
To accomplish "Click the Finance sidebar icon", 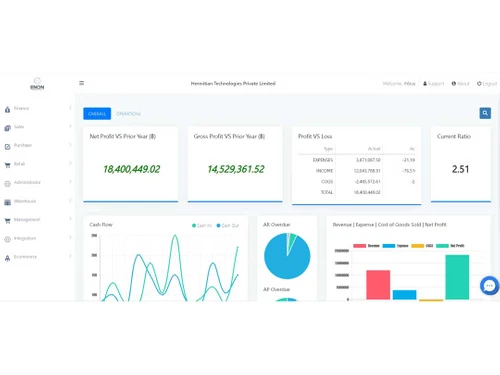I will pos(7,109).
